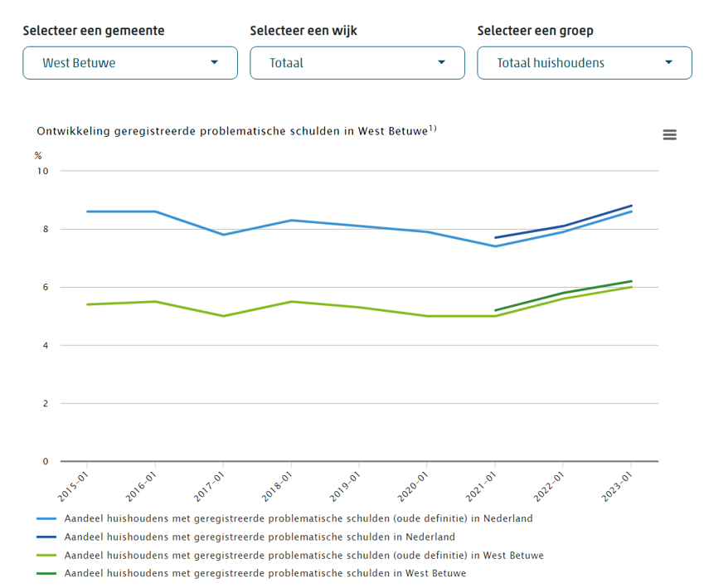Toggle West Betuwe oude definitie legend series
This screenshot has width=704, height=588.
303,555
